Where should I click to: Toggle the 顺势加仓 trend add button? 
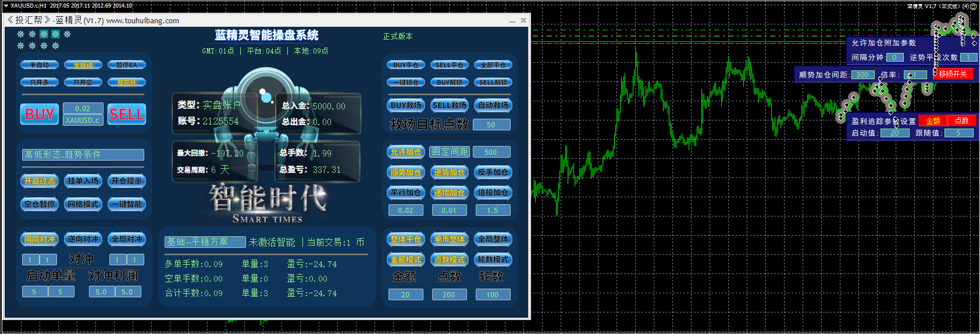tap(406, 172)
